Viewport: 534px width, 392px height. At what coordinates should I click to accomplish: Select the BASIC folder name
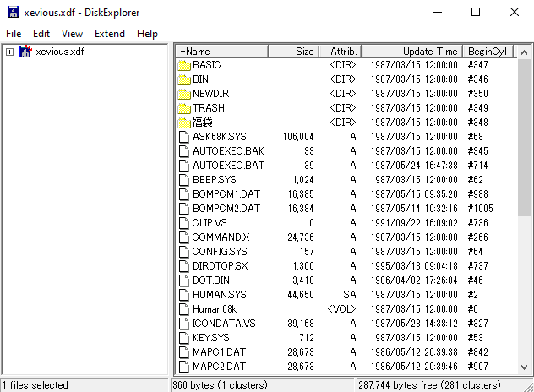coord(207,65)
